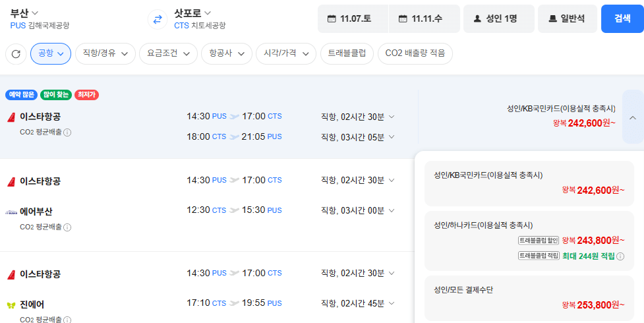Image resolution: width=644 pixels, height=323 pixels.
Task: Open seat class selector 일반석
Action: tap(567, 19)
